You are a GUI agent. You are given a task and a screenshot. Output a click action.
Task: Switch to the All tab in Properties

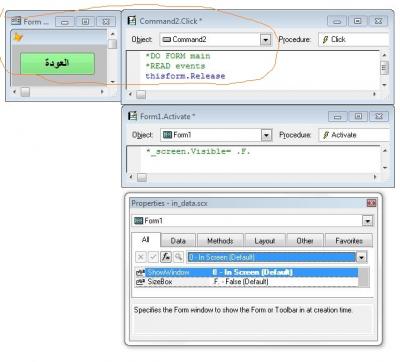coord(146,240)
